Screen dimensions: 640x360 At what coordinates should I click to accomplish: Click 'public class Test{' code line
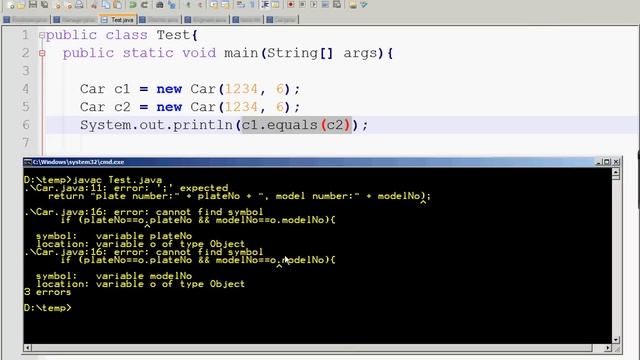[x=122, y=35]
